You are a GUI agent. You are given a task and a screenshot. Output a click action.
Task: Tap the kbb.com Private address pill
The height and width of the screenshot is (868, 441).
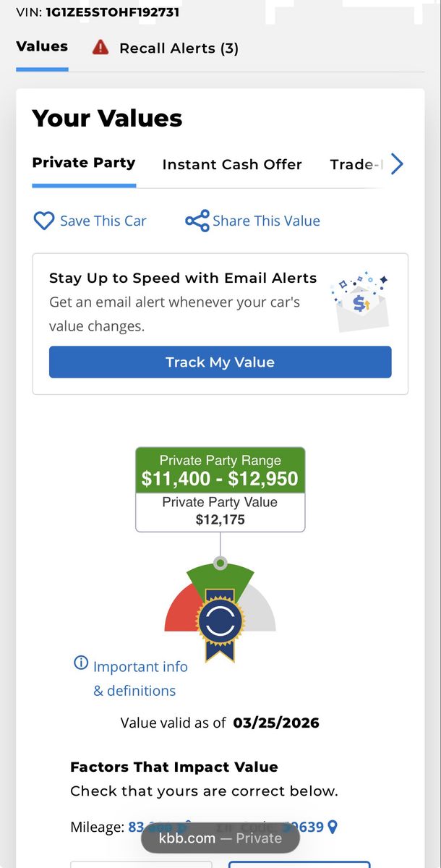pyautogui.click(x=220, y=838)
